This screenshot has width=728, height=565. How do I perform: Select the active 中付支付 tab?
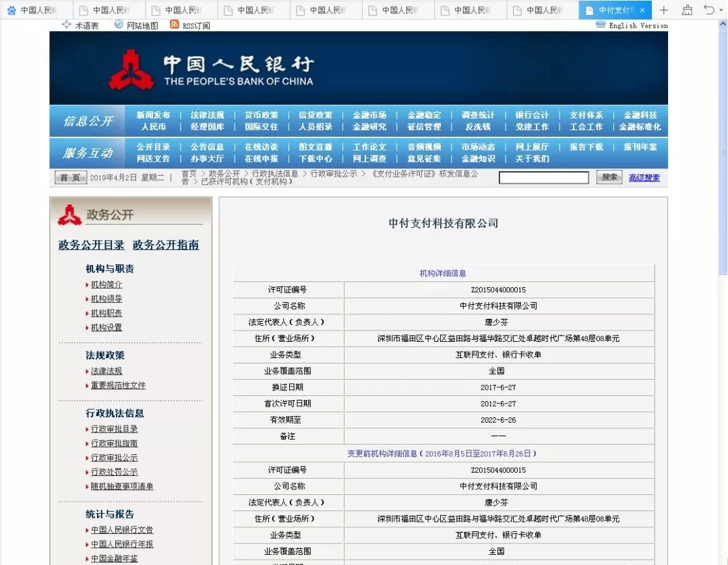click(x=615, y=10)
